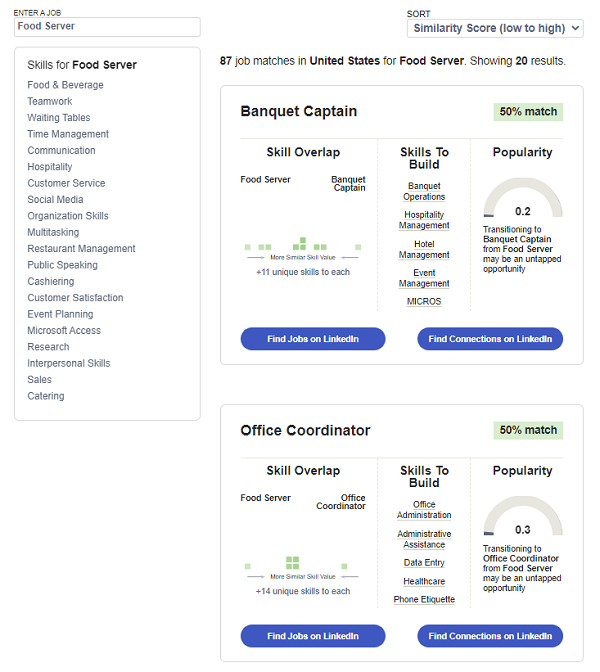600x672 pixels.
Task: Click Find Connections on LinkedIn for Office Coordinator
Action: 490,636
